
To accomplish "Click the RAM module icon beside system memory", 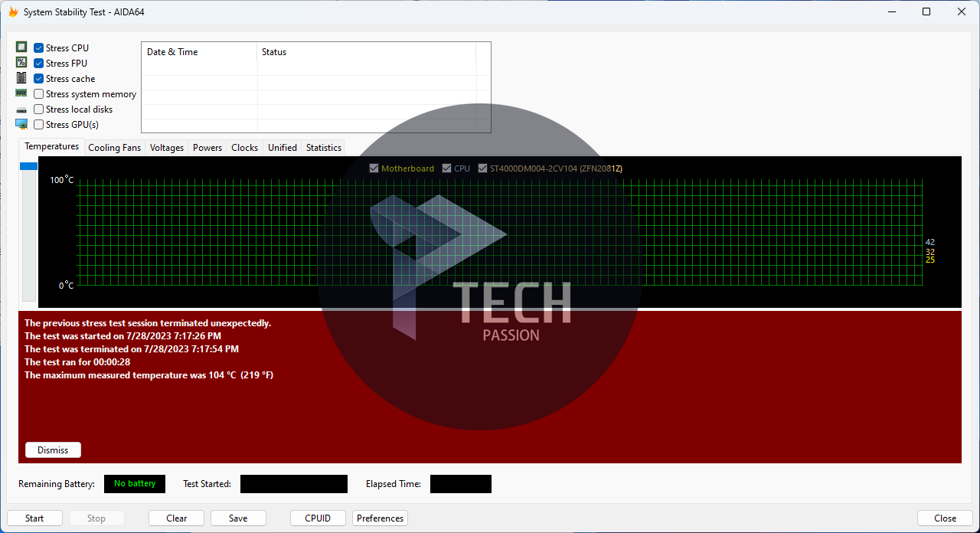I will pos(21,93).
